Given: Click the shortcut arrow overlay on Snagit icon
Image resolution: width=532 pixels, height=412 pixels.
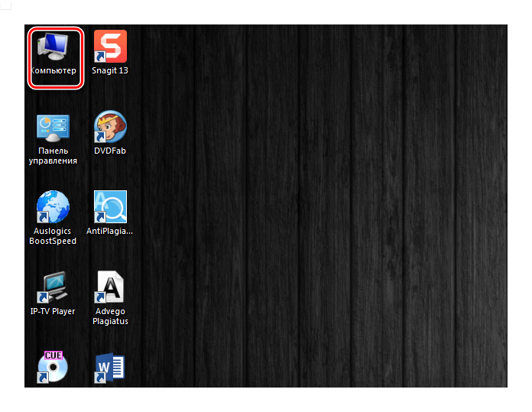Looking at the screenshot, I should (x=99, y=57).
